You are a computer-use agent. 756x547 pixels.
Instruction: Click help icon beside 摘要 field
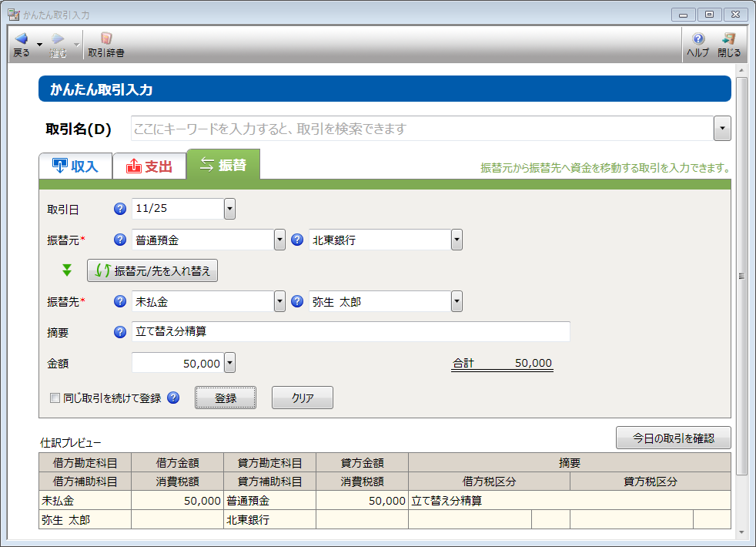tap(119, 332)
